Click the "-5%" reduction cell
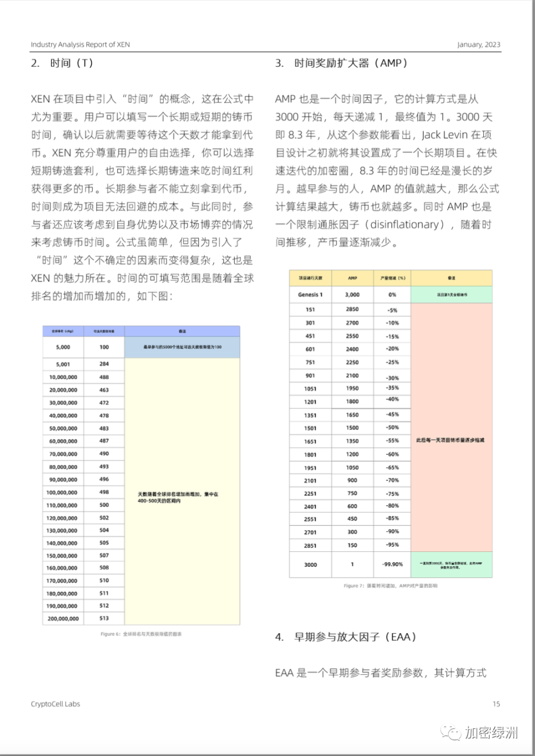The height and width of the screenshot is (756, 535). (392, 310)
